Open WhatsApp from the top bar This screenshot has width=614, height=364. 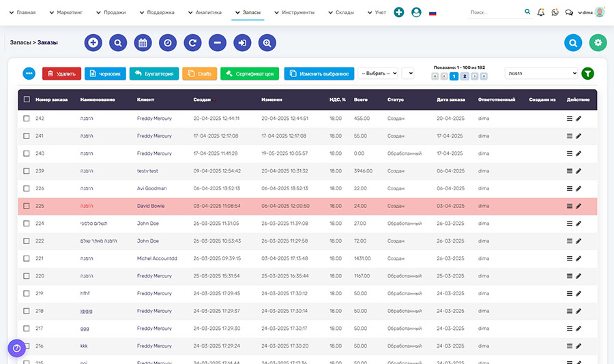pos(555,12)
